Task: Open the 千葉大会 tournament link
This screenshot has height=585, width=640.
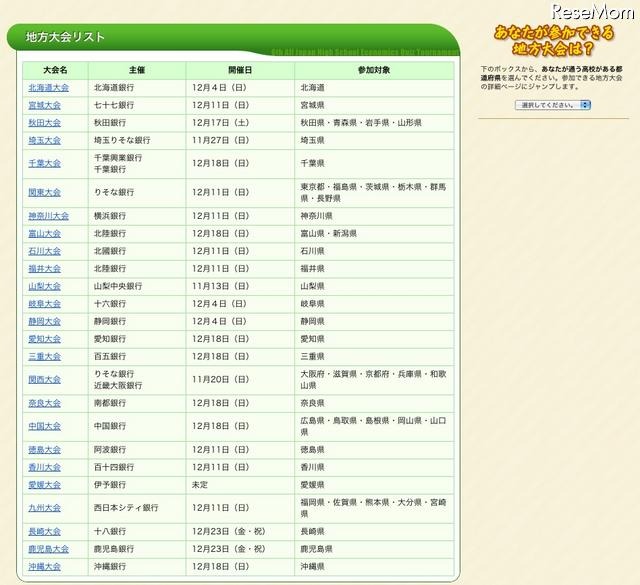Action: (x=44, y=163)
